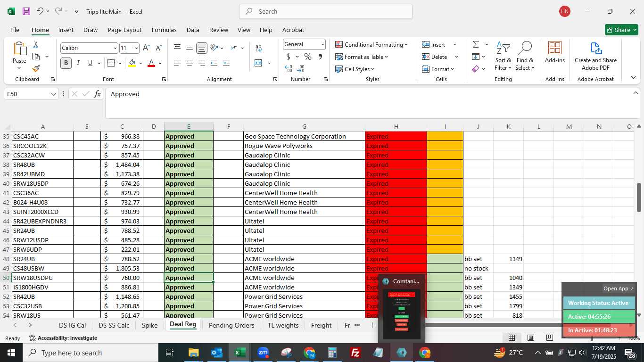644x362 pixels.
Task: Expand the Format as Table menu
Action: tap(362, 57)
